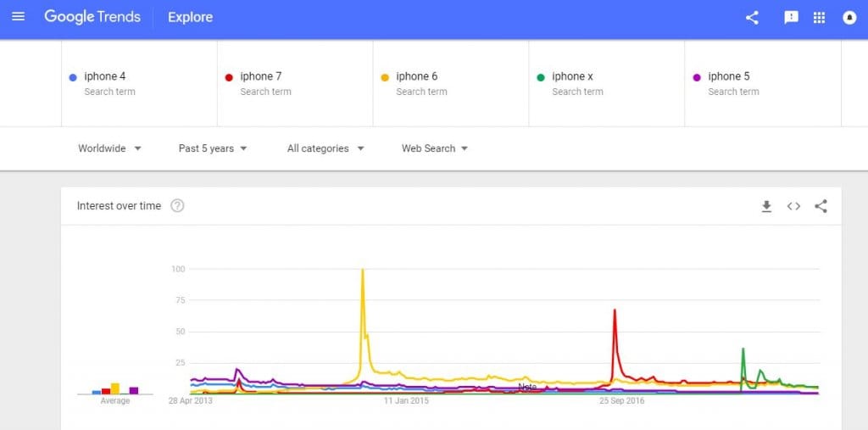Screen dimensions: 868x430
Task: Go to Google Trends home logo
Action: (x=92, y=17)
